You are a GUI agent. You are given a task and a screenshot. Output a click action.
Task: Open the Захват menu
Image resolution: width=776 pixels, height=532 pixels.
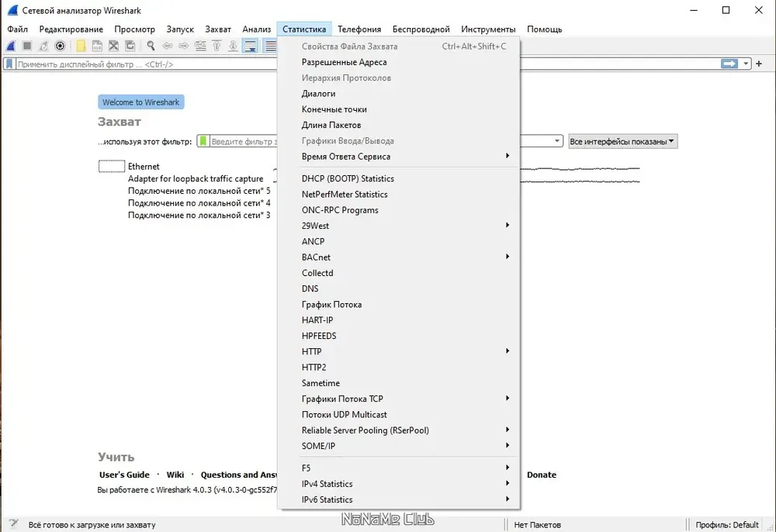218,29
